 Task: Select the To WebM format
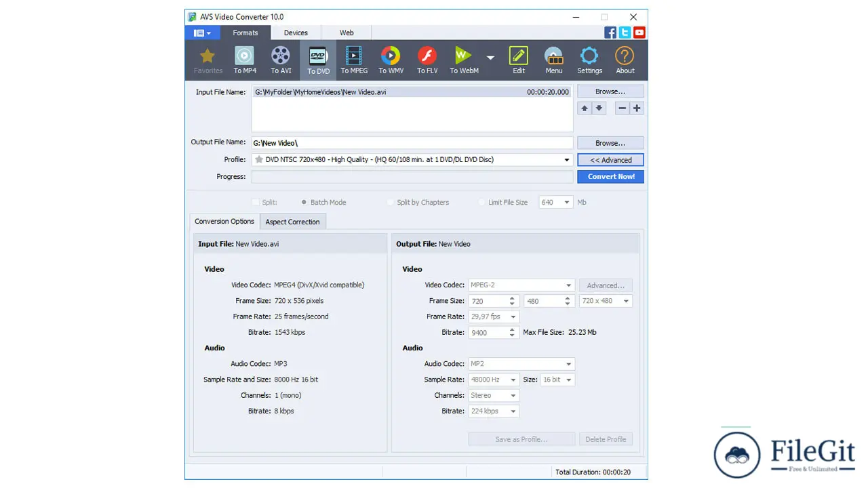[464, 60]
